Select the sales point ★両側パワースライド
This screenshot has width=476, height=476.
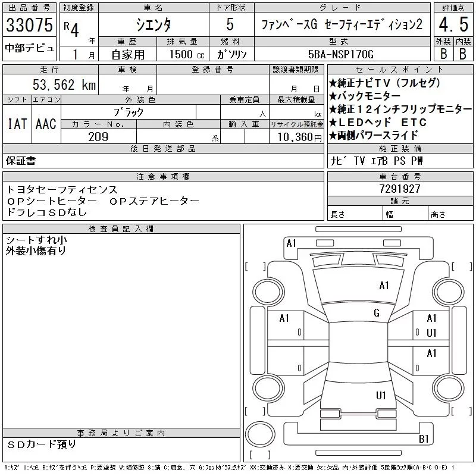(x=374, y=135)
